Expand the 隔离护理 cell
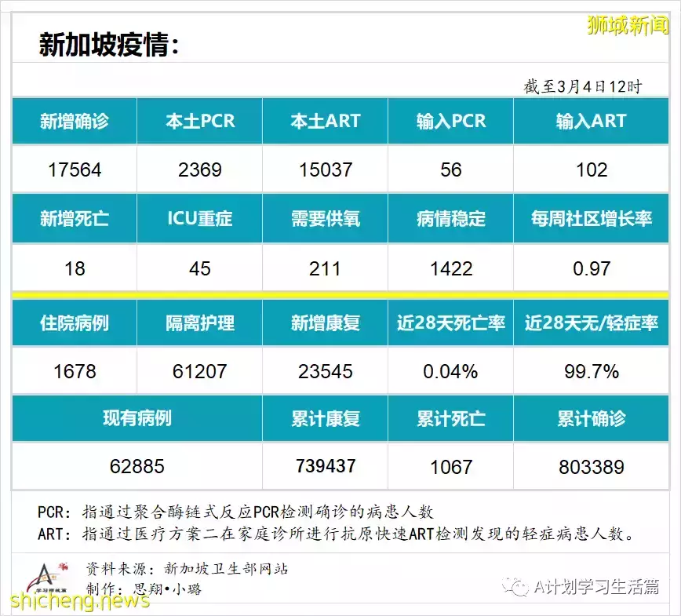This screenshot has height=616, width=681. tap(199, 322)
